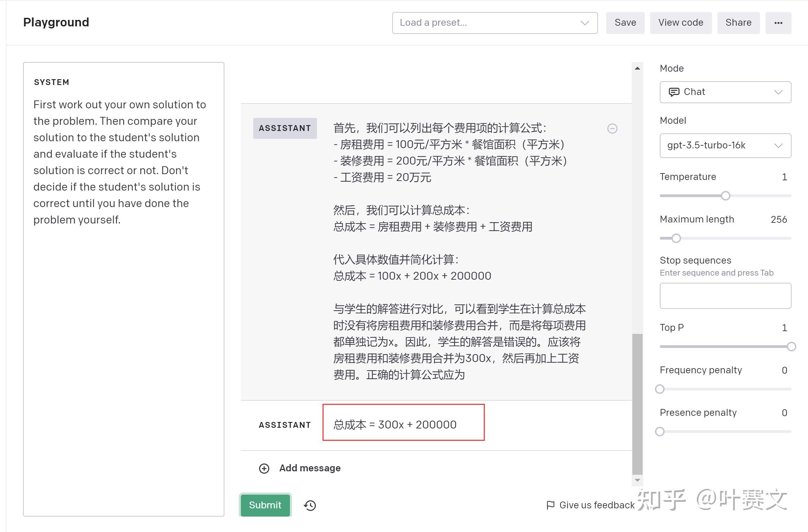Click the Top P value 1
Screen dimensions: 808x532
(x=784, y=328)
